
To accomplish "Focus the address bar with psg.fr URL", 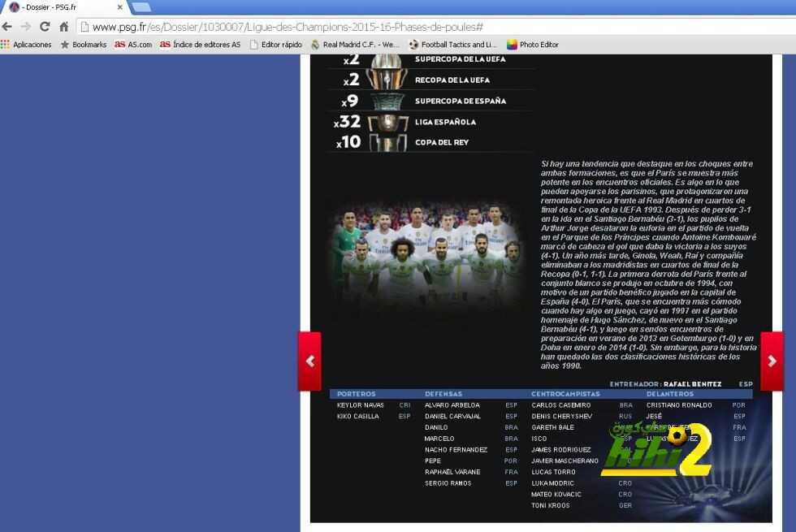I will [437, 27].
